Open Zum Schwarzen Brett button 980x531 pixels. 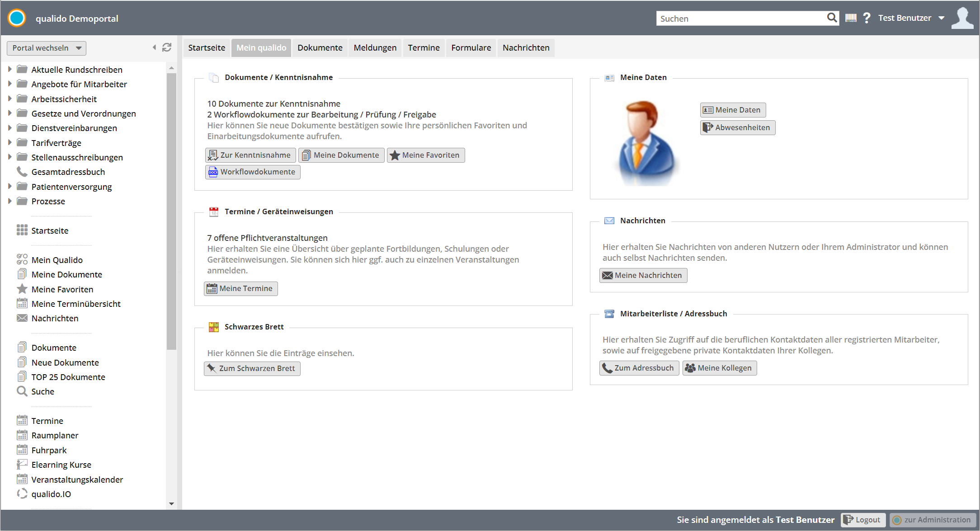point(252,368)
